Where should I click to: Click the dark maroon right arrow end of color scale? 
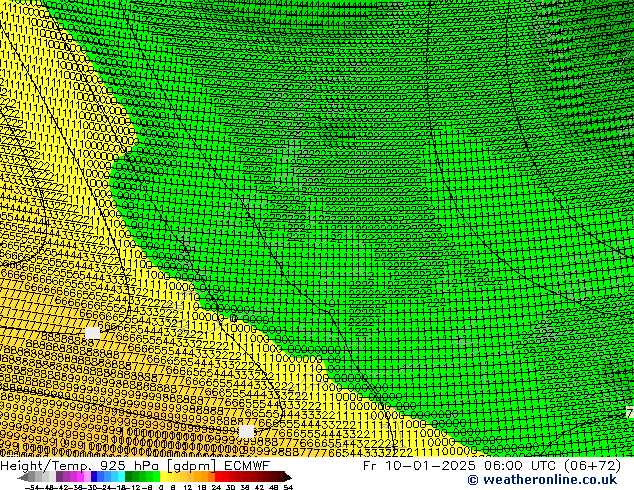pyautogui.click(x=288, y=477)
